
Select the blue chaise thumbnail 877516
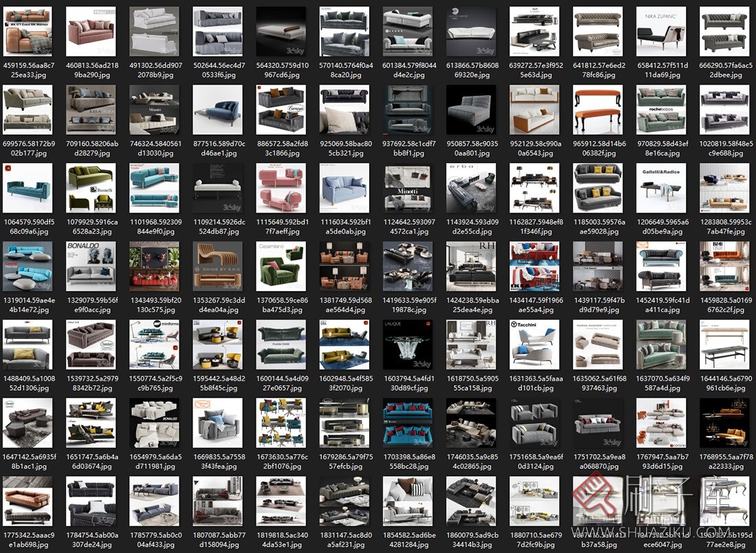pos(216,109)
